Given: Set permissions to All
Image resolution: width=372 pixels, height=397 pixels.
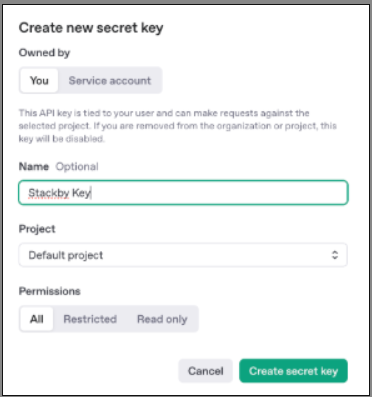Looking at the screenshot, I should (37, 319).
